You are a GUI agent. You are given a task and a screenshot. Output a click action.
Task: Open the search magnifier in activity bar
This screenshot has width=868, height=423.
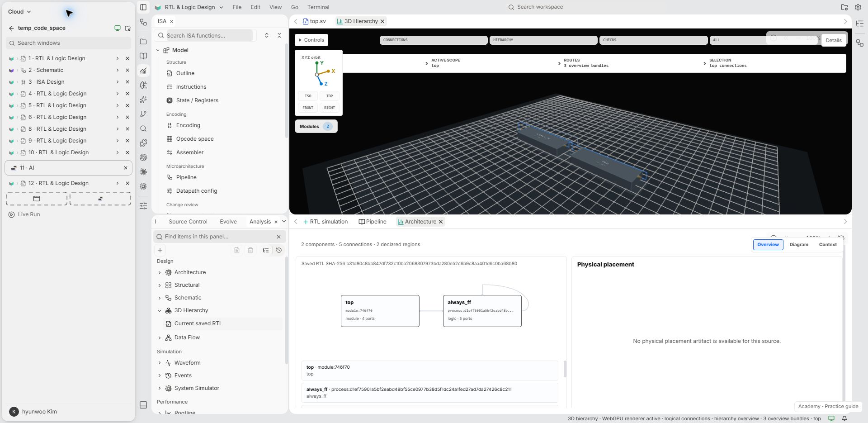(x=143, y=128)
